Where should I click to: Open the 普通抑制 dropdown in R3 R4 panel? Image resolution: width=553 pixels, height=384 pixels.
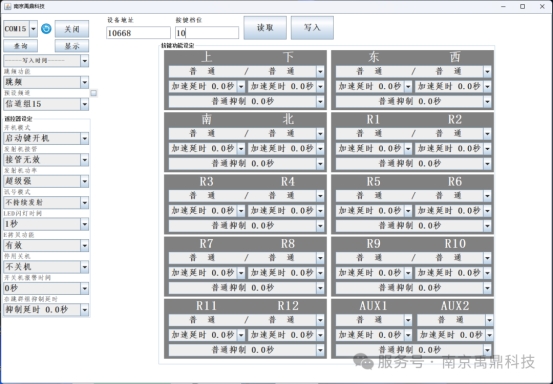pos(246,226)
